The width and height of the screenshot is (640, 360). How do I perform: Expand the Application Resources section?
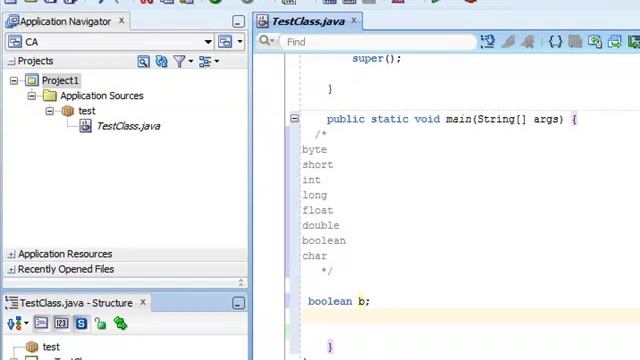(11, 254)
